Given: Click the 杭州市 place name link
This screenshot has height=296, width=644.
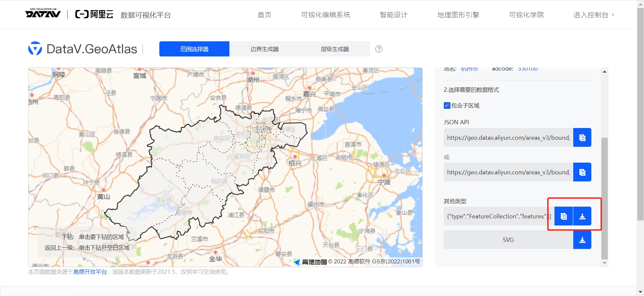Looking at the screenshot, I should pyautogui.click(x=469, y=69).
